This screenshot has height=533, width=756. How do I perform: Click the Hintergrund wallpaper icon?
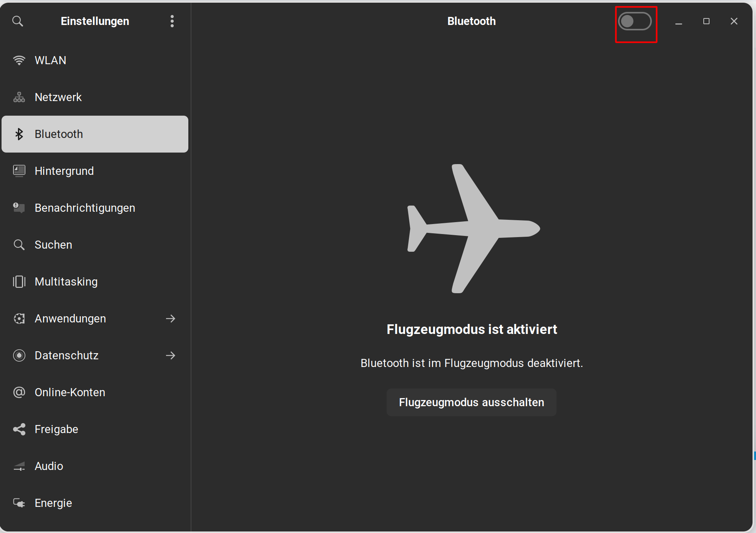pyautogui.click(x=19, y=171)
